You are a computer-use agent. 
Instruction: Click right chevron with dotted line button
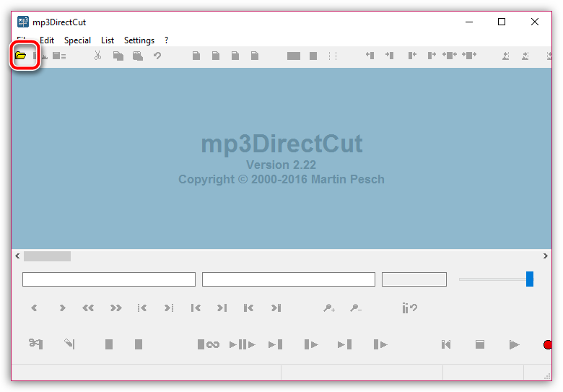169,308
